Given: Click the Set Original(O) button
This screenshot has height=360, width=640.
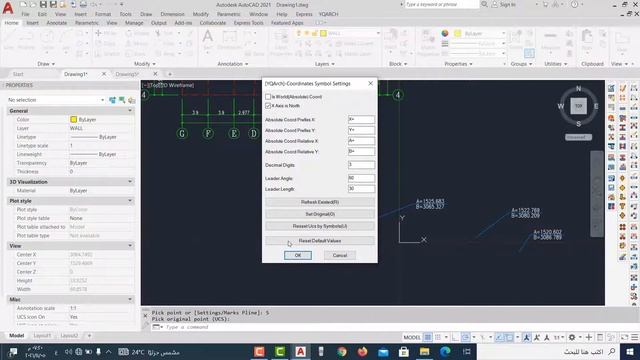Looking at the screenshot, I should coord(320,214).
